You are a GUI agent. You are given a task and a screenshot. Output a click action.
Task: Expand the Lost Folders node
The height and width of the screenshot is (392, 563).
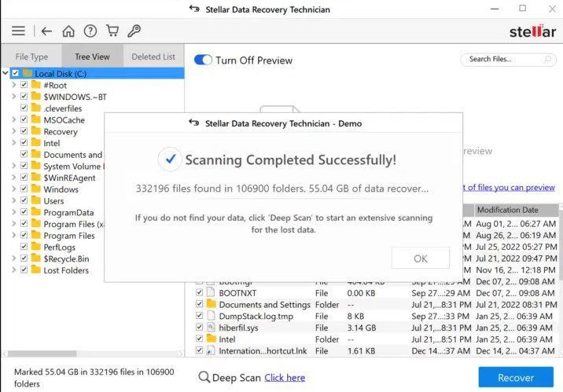pos(13,270)
